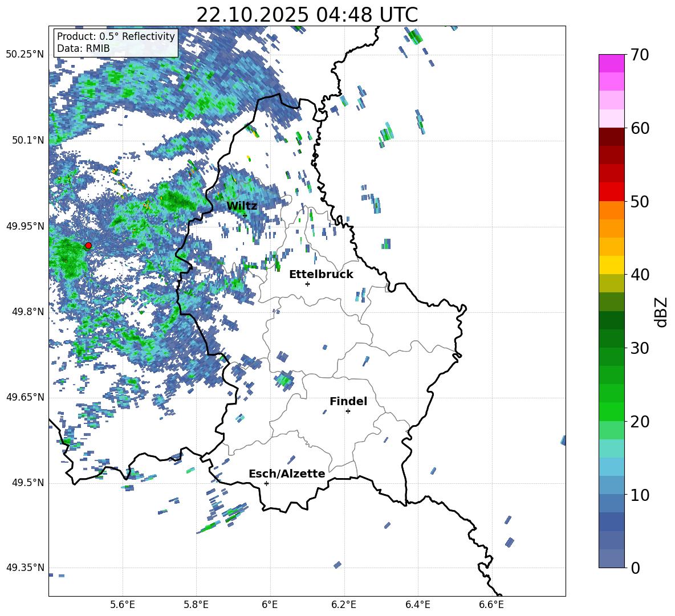Click the colorbar 20 tick label
This screenshot has height=616, width=675.
[640, 422]
